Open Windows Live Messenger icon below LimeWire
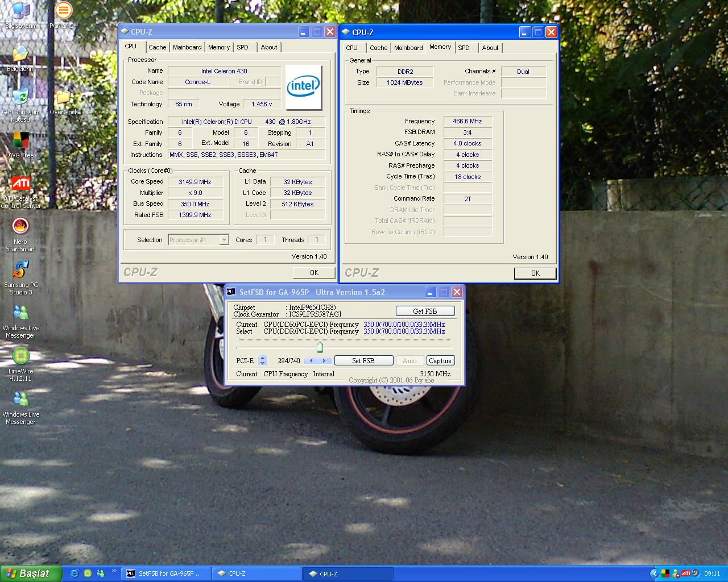Screen dimensions: 728x582 pyautogui.click(x=20, y=408)
